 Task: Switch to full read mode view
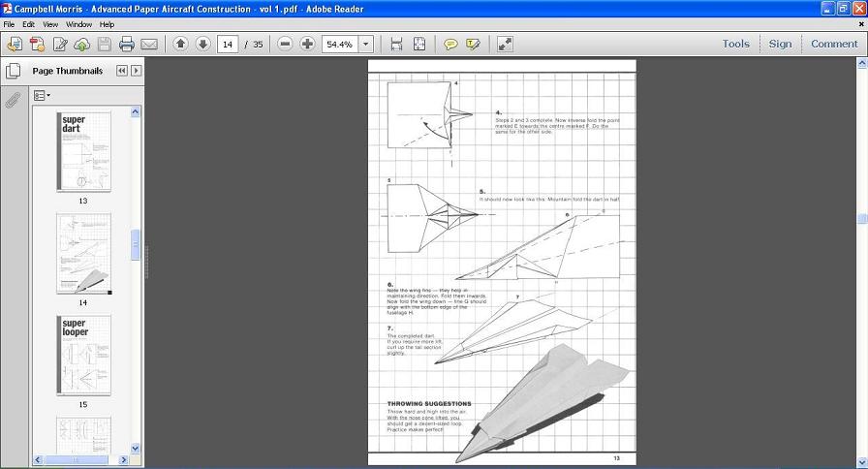[505, 44]
